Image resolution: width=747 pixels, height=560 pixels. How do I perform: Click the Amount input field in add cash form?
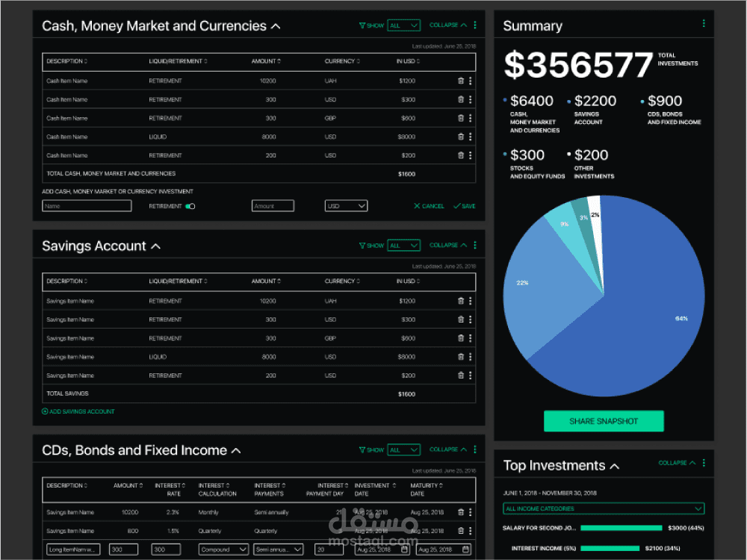coord(273,206)
